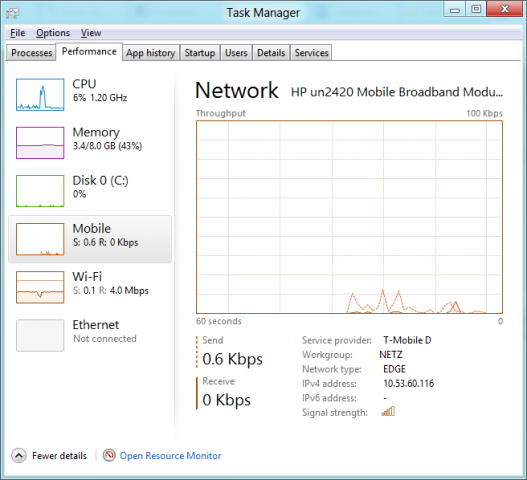Click the signal strength bars icon

click(x=388, y=411)
